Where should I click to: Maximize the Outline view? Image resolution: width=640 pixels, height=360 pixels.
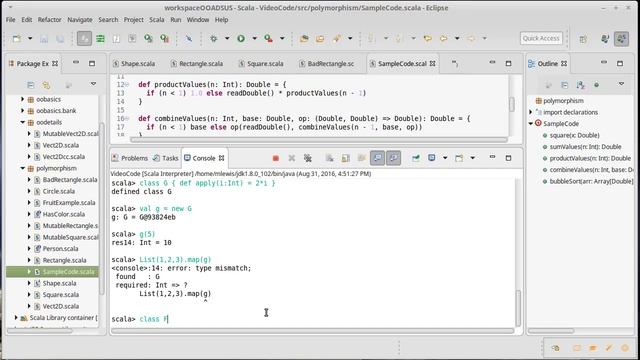(x=620, y=63)
